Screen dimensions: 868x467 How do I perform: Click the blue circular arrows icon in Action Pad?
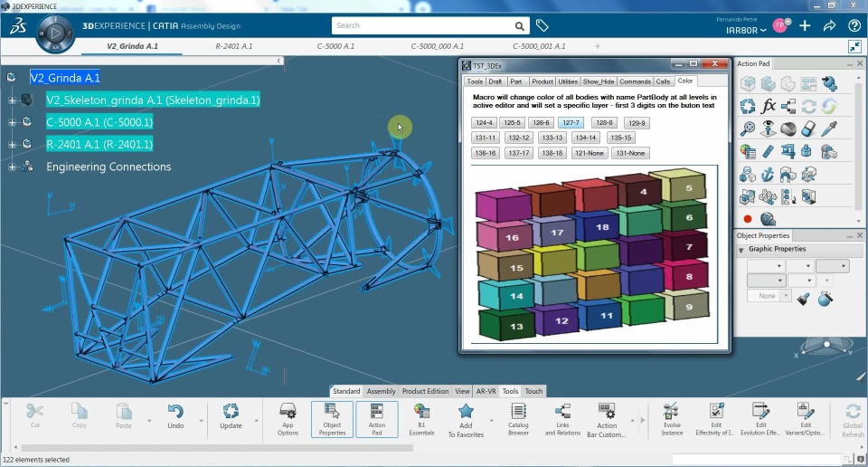[748, 106]
